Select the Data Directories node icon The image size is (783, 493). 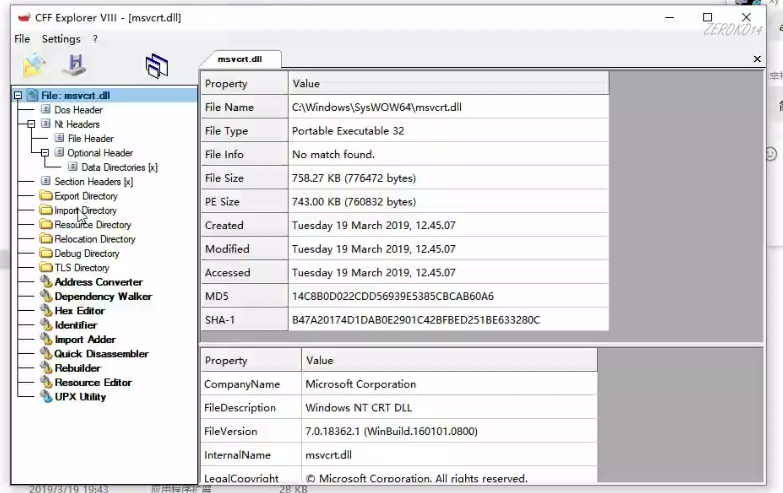(x=73, y=167)
